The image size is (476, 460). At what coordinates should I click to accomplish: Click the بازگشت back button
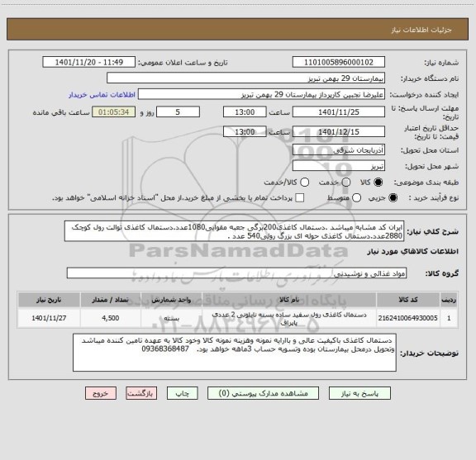coord(141,393)
